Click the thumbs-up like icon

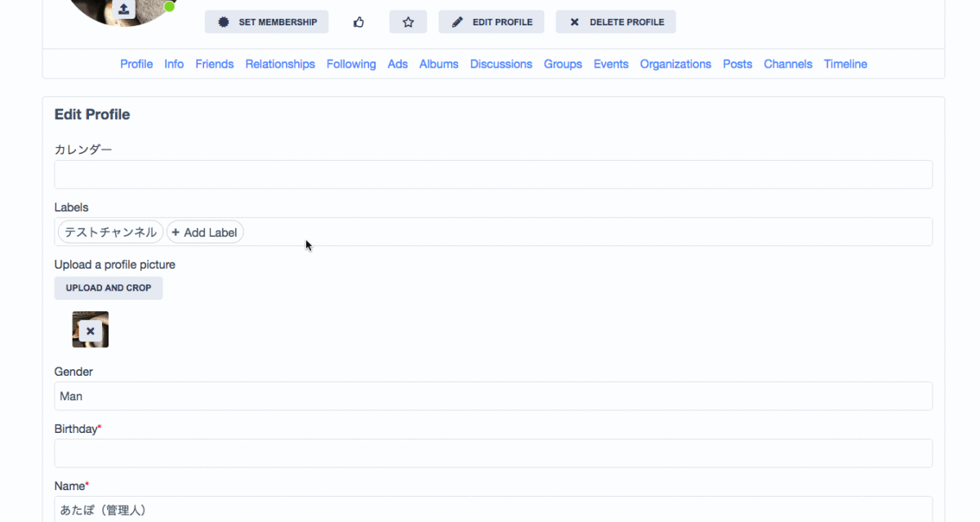[359, 22]
